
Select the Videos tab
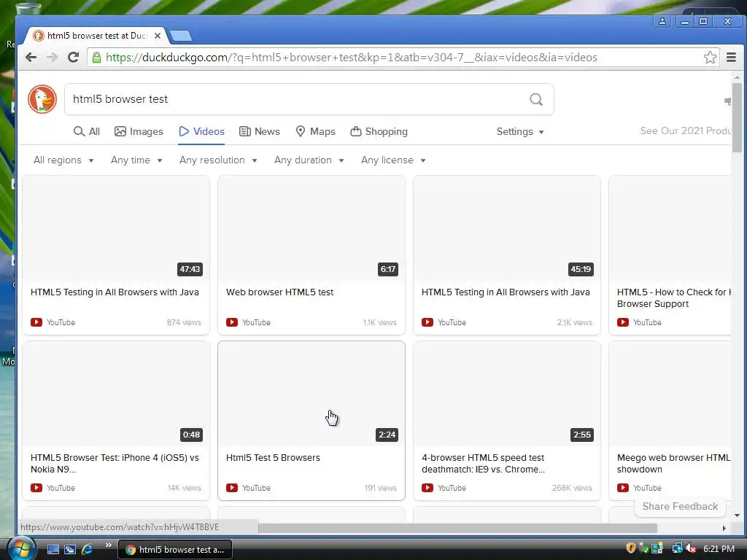coord(201,131)
